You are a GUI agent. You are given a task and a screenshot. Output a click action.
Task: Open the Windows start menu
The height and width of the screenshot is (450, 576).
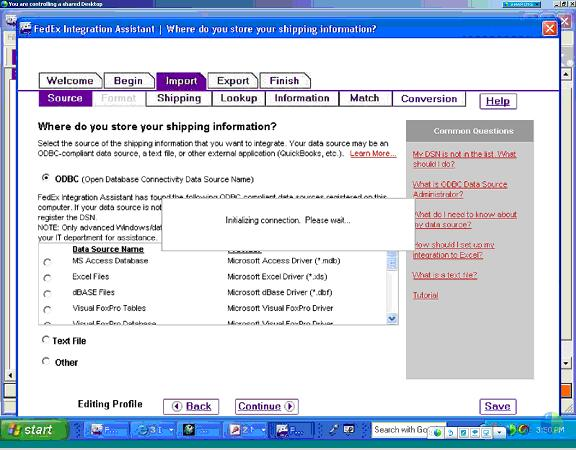(34, 430)
